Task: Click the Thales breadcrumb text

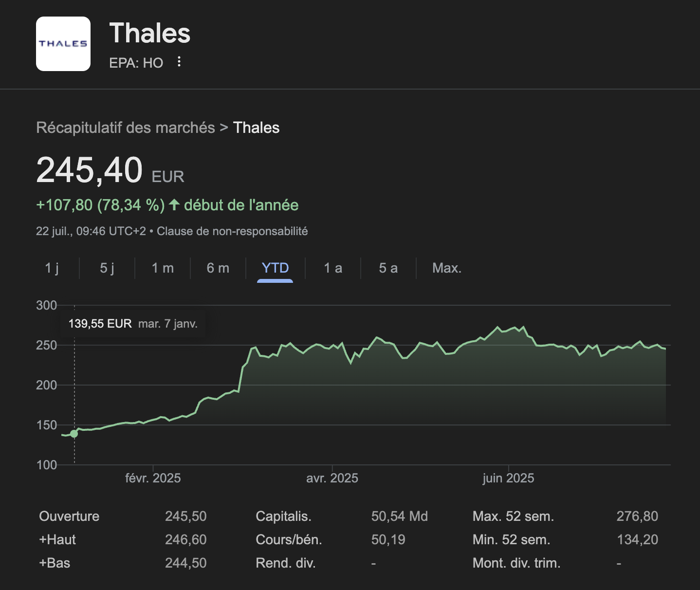Action: point(256,128)
